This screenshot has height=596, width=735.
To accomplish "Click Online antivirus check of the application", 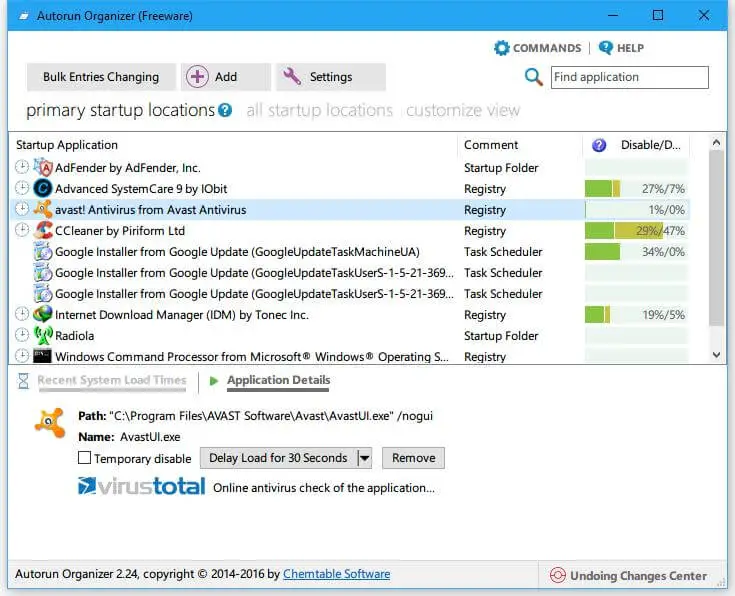I will (323, 488).
